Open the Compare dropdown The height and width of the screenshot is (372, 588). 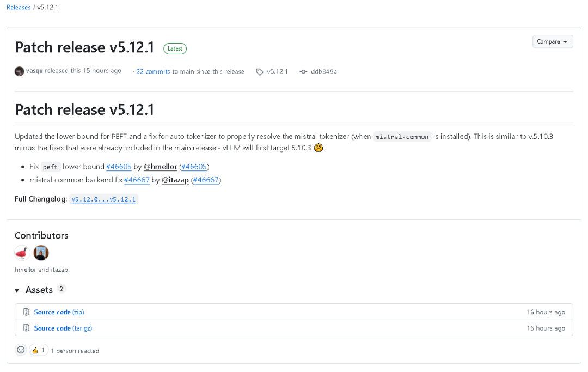553,41
